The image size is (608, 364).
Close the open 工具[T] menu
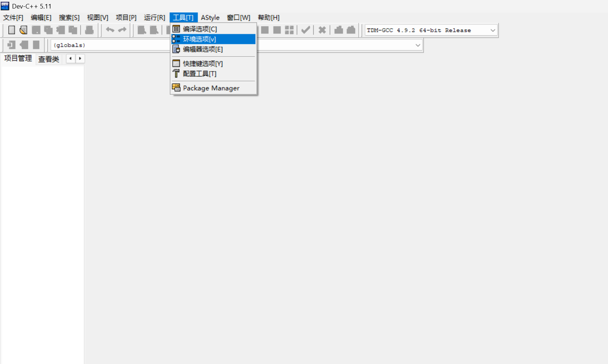[x=183, y=17]
